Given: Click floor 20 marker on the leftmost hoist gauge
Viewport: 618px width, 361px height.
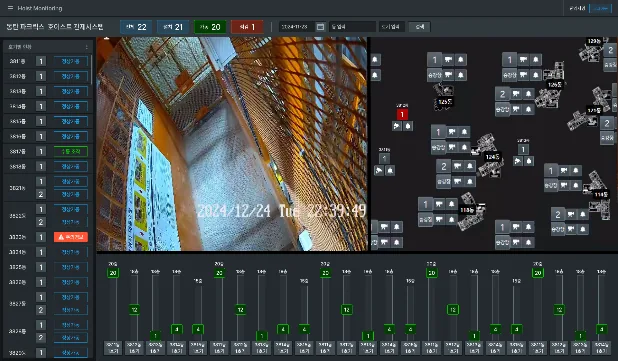Looking at the screenshot, I should pyautogui.click(x=113, y=273).
